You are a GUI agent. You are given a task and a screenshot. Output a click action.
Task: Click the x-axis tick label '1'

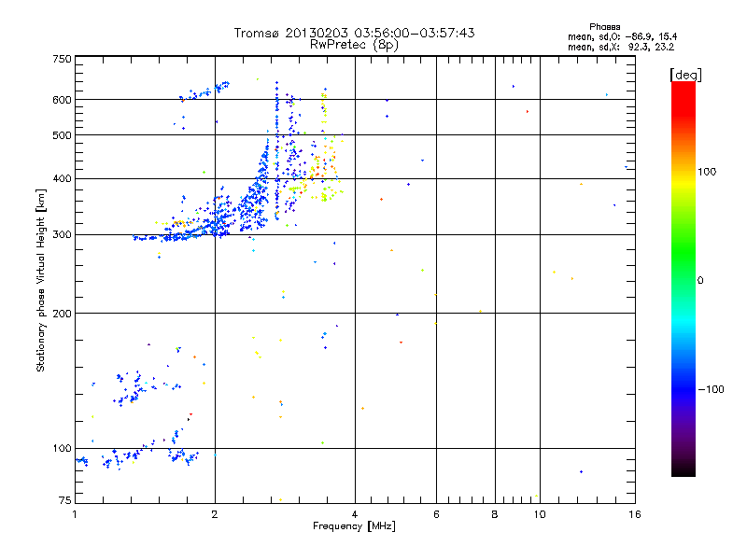click(x=76, y=514)
